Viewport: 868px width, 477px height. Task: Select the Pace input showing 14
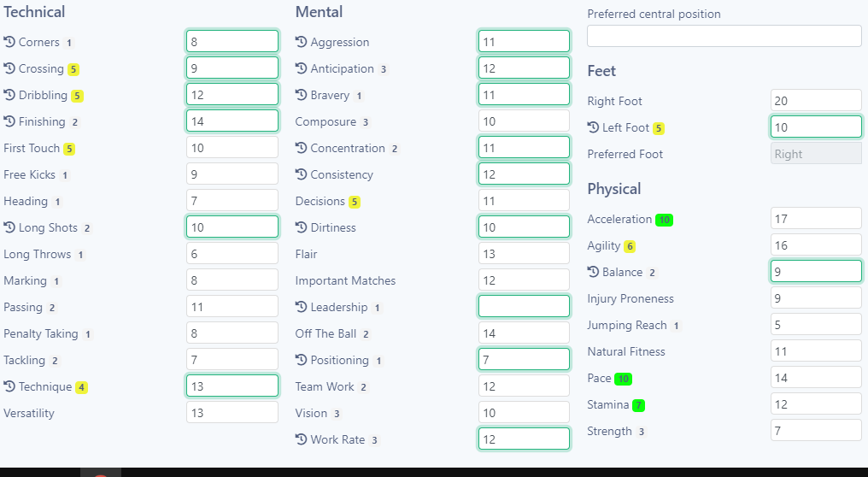click(816, 377)
